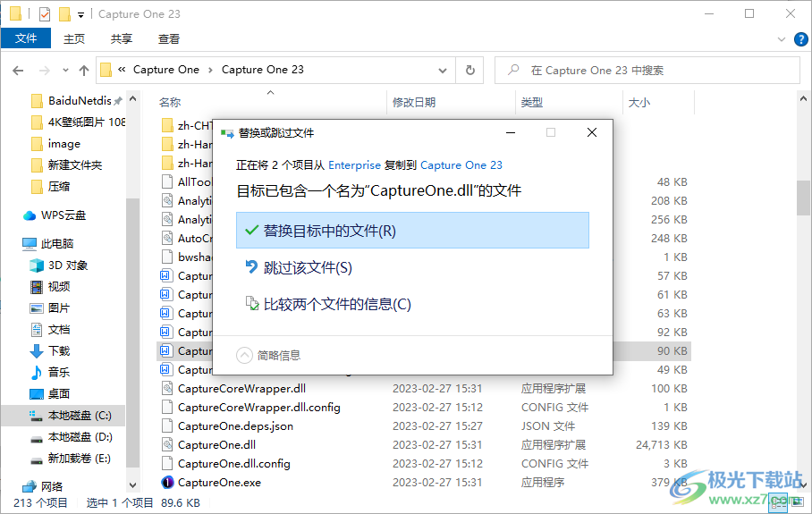Open the 共享 ribbon tab
This screenshot has width=812, height=514.
[122, 38]
